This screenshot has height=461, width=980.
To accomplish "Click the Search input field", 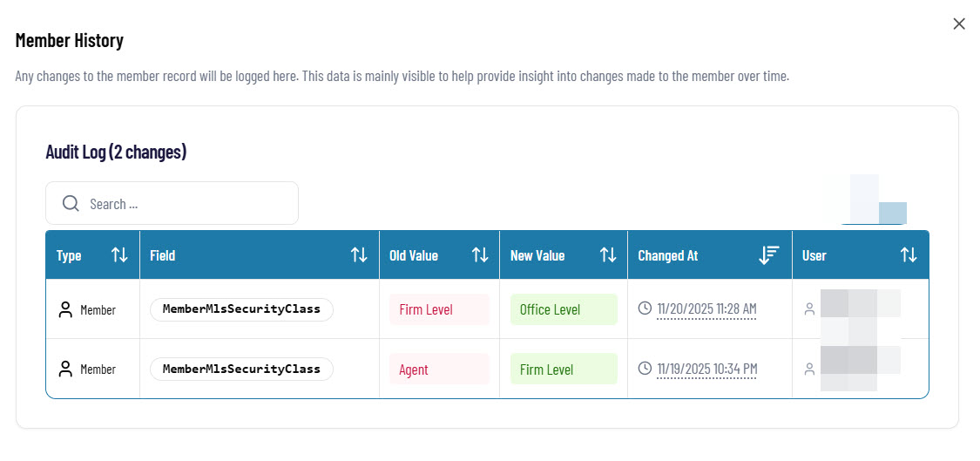I will tap(172, 203).
